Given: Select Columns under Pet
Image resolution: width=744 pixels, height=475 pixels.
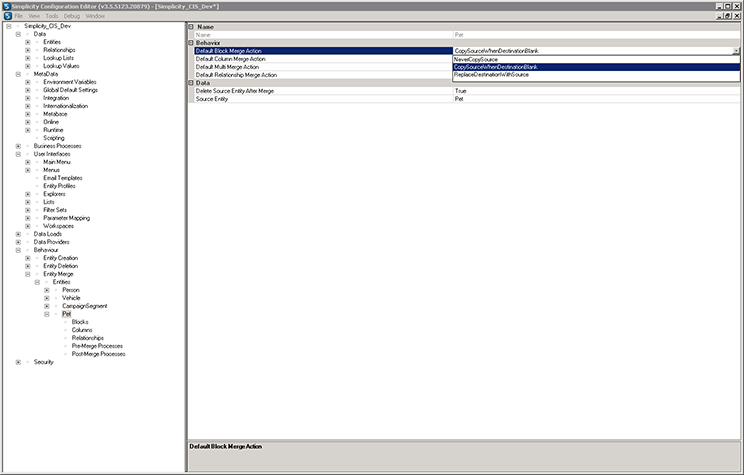Looking at the screenshot, I should 82,330.
